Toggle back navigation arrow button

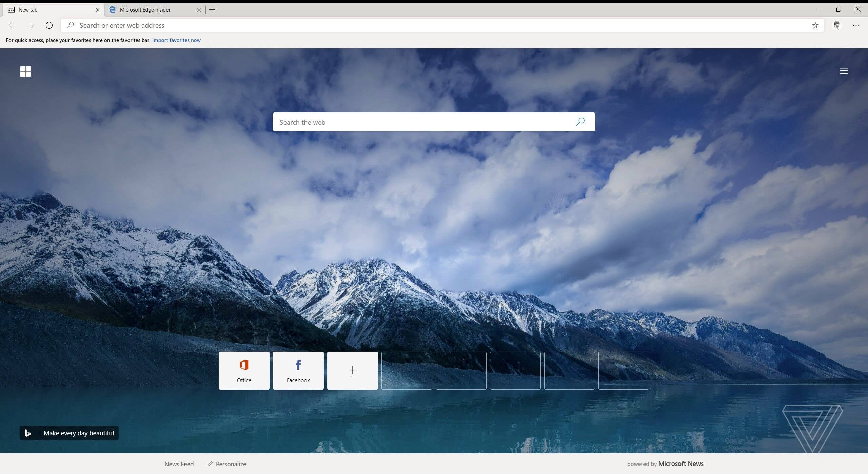[12, 25]
